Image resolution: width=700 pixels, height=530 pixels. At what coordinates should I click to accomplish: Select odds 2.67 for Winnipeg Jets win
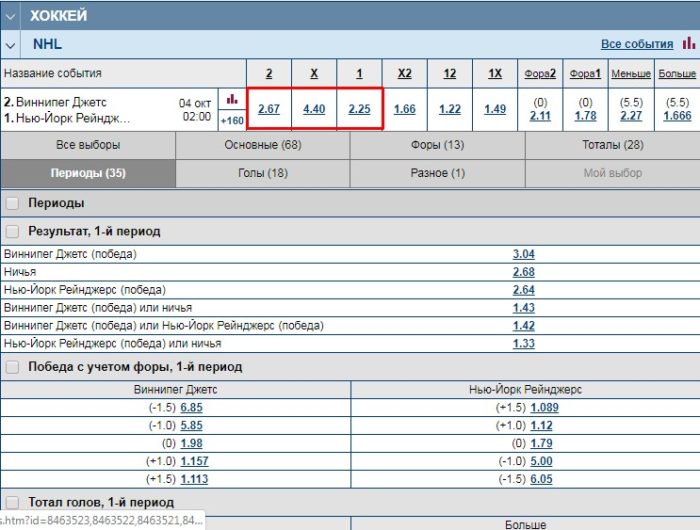tap(269, 109)
